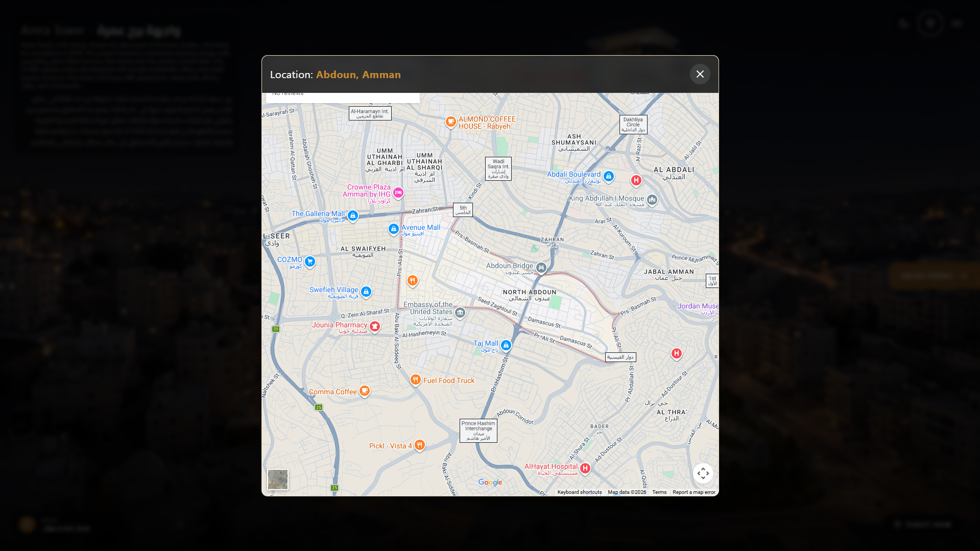Click NORTH ABDOUN district label
The image size is (980, 551).
(x=530, y=295)
